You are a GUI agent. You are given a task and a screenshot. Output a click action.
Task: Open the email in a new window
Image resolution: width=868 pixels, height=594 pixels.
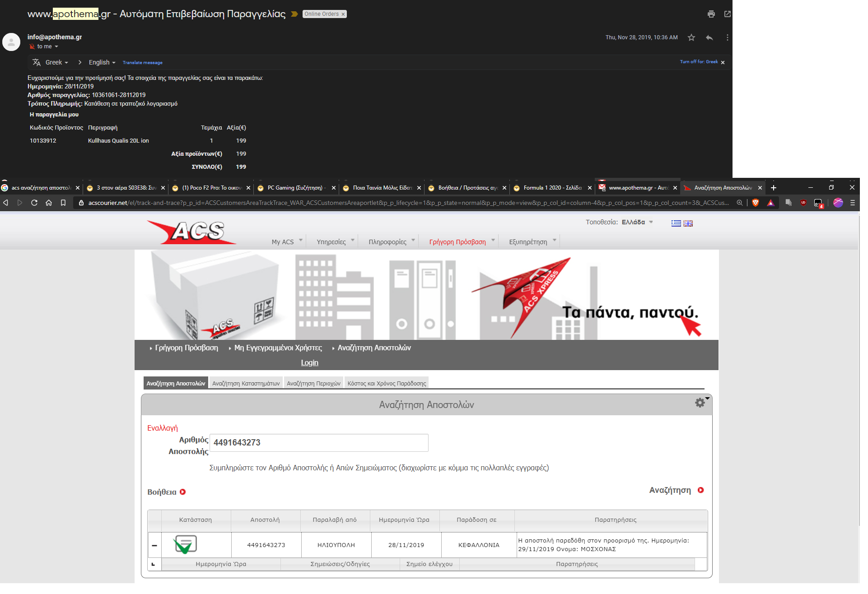(727, 14)
